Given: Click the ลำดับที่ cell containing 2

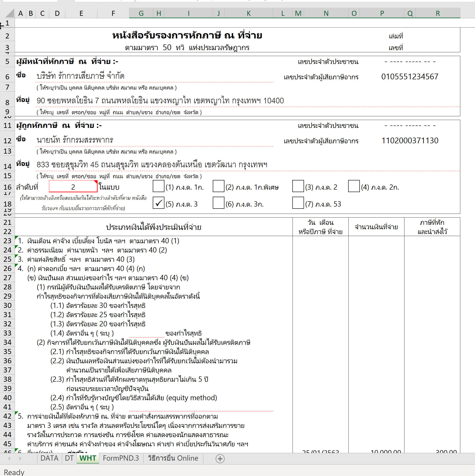Looking at the screenshot, I should click(x=73, y=187).
